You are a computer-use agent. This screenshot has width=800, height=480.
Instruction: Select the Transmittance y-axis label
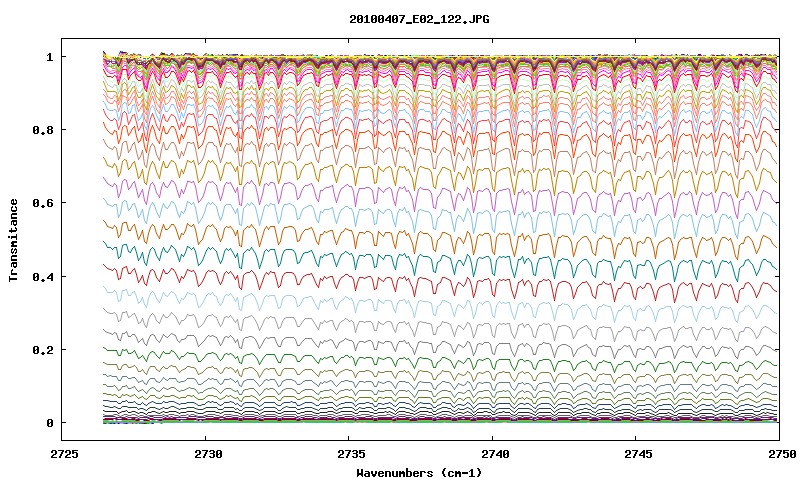coord(13,240)
